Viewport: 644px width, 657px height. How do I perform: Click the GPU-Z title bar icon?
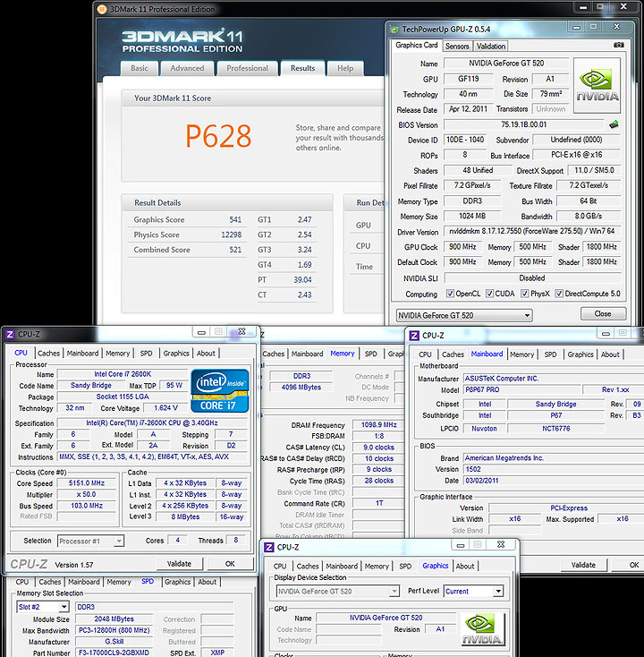click(394, 30)
